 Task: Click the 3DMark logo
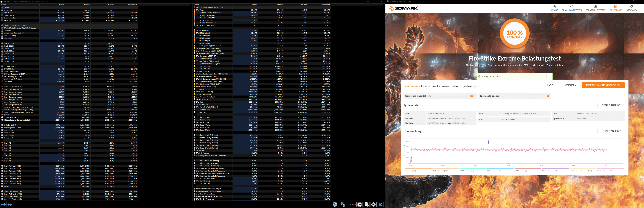point(403,8)
